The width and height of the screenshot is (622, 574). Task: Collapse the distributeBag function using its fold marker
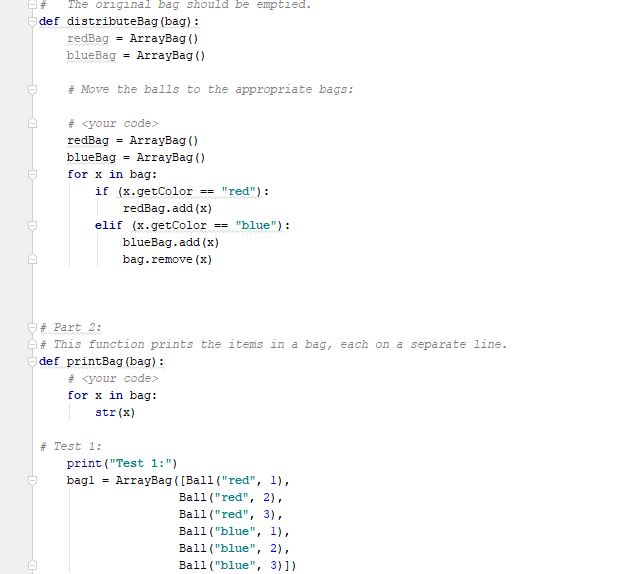click(x=32, y=21)
